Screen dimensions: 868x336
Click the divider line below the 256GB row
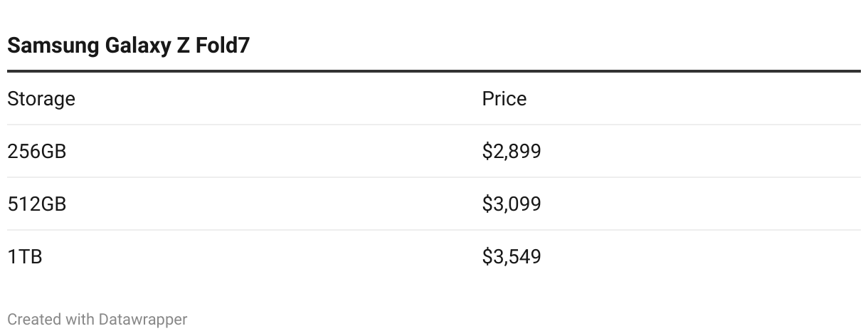coord(434,177)
